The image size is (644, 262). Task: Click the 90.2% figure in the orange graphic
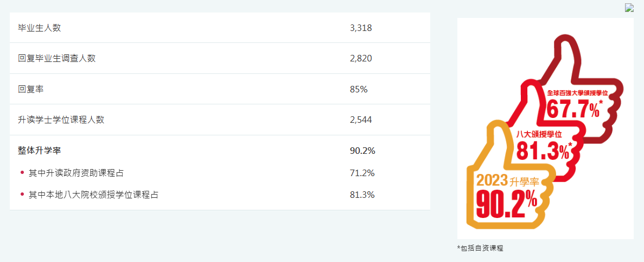tap(507, 202)
